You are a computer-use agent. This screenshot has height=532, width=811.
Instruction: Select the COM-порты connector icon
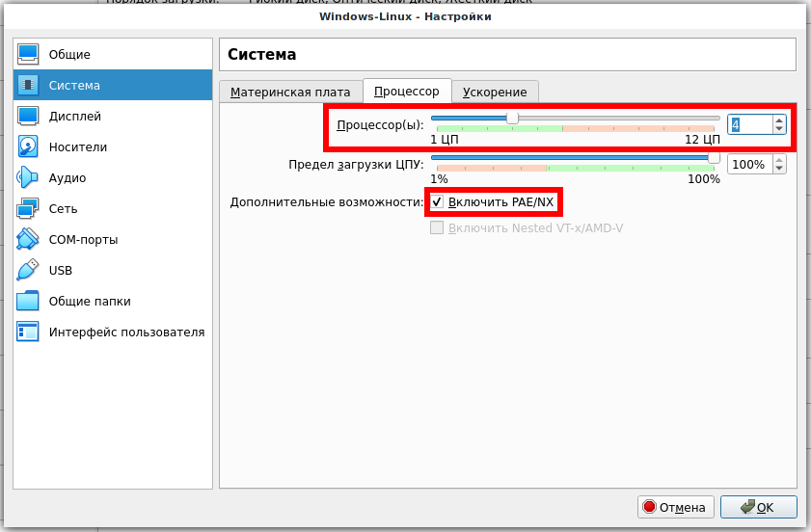point(28,240)
